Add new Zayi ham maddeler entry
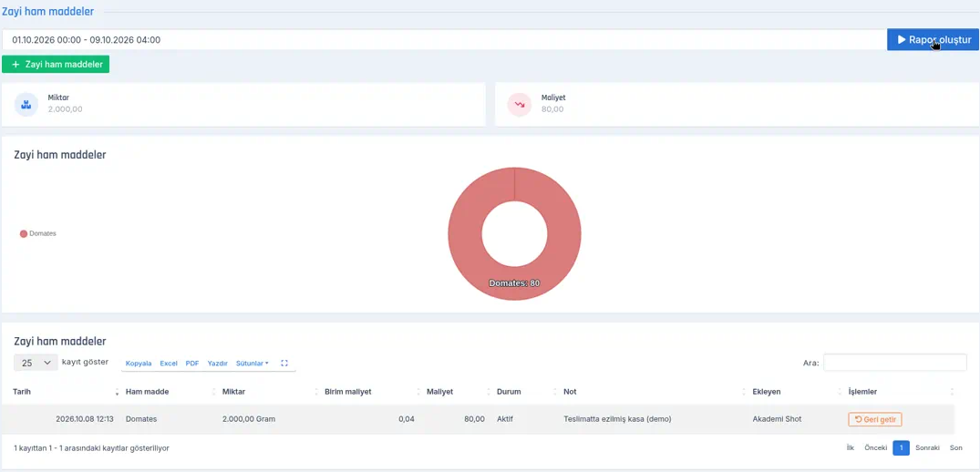 click(x=56, y=65)
